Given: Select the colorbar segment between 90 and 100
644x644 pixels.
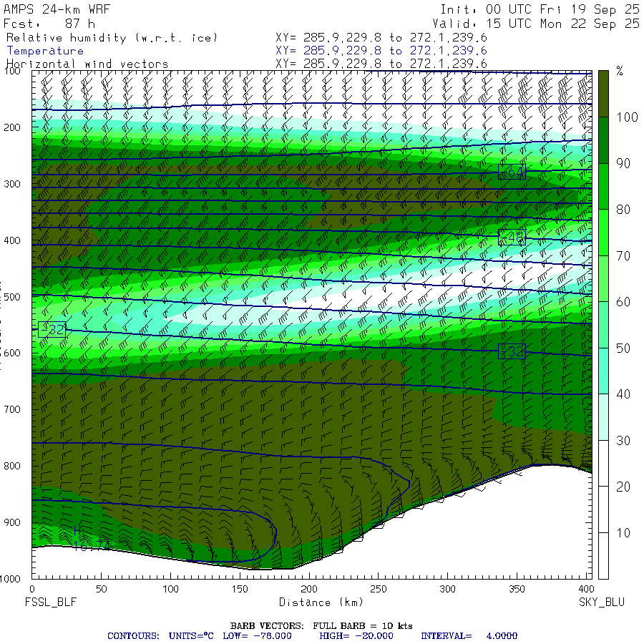Looking at the screenshot, I should pos(603,140).
